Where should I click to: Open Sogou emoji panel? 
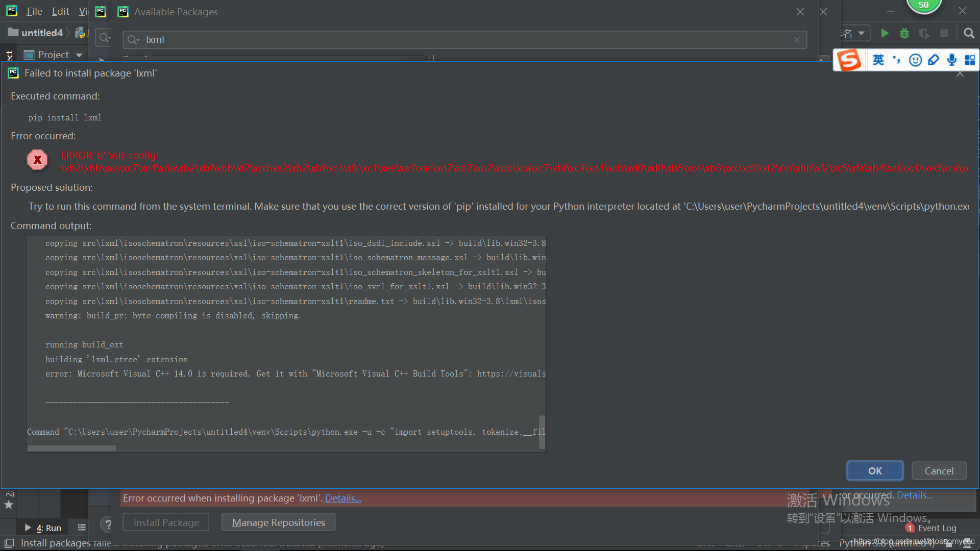(x=915, y=60)
